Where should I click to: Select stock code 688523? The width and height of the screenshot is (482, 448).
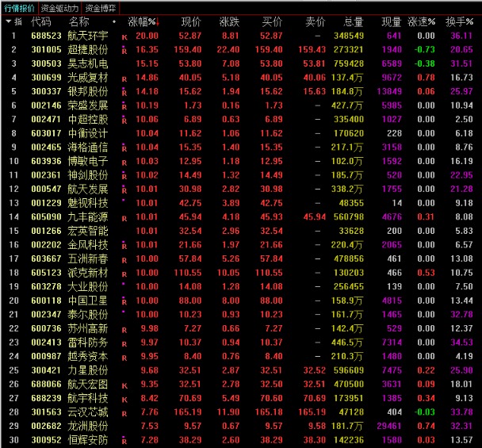point(46,36)
